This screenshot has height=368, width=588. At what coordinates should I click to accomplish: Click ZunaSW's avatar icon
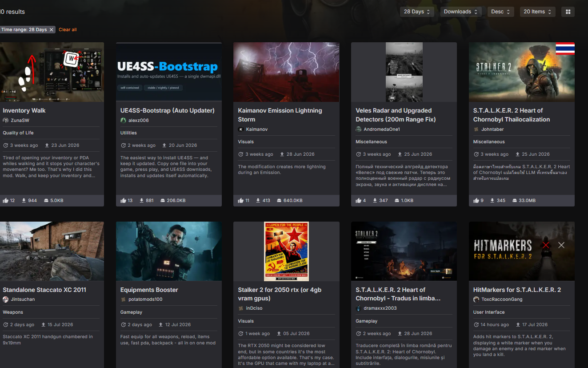6,121
